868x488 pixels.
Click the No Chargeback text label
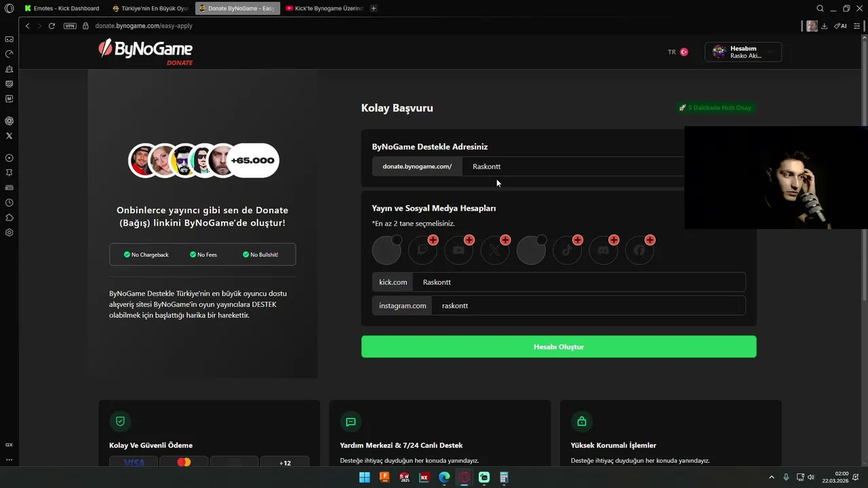click(150, 255)
